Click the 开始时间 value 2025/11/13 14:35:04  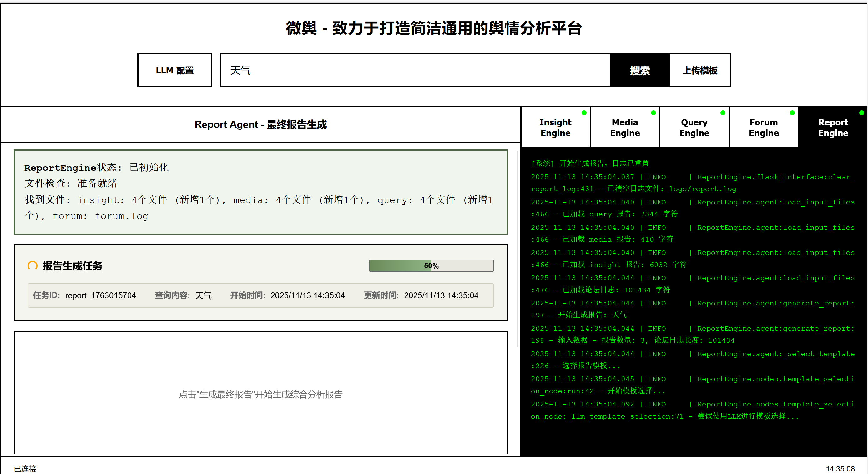307,295
